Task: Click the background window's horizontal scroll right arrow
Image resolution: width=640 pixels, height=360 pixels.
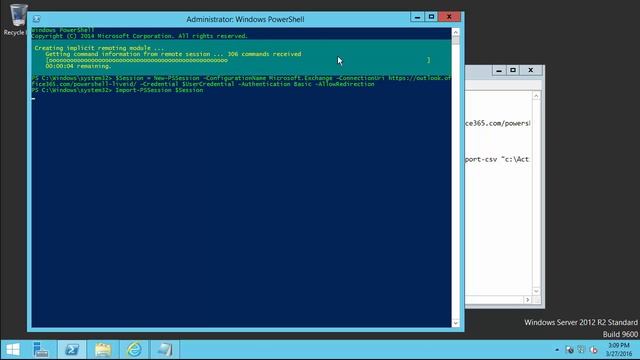Action: 527,300
